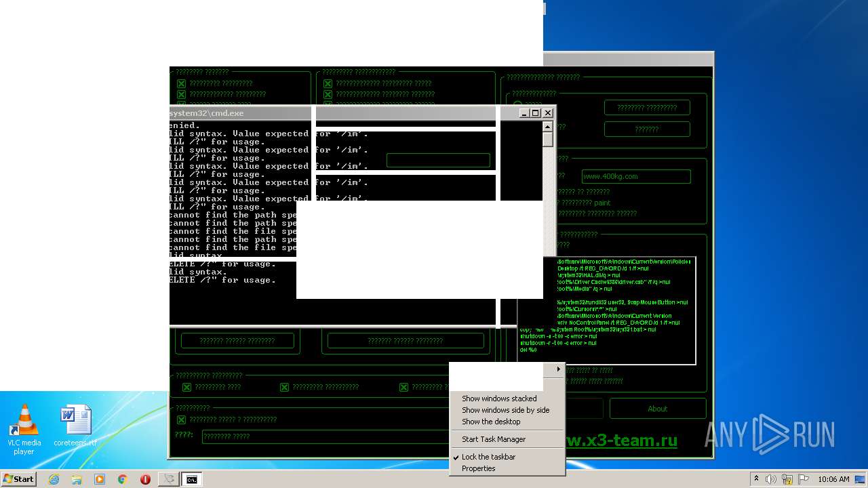The width and height of the screenshot is (868, 488).
Task: Toggle first checkbox in top-middle group
Action: pos(328,83)
